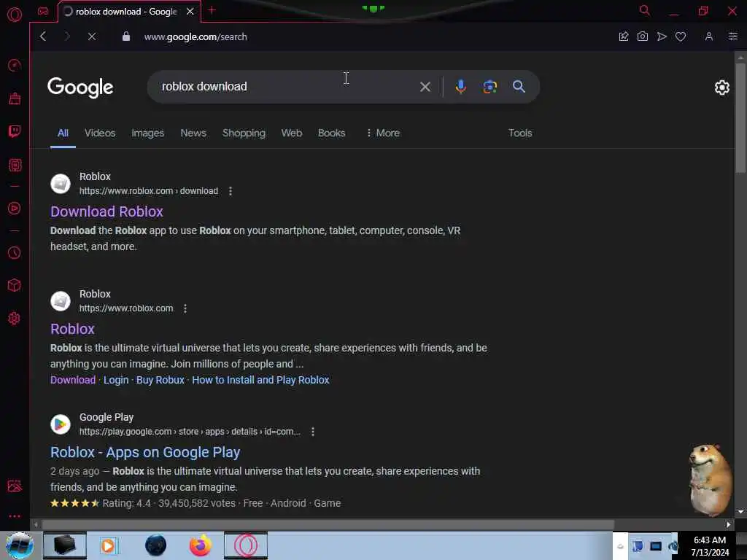747x560 pixels.
Task: Open Roblox - Apps on Google Play link
Action: 145,452
